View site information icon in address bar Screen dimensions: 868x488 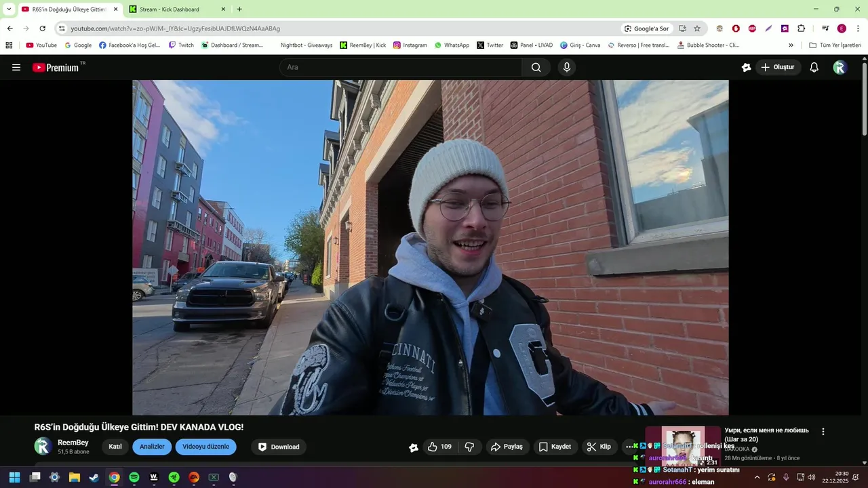click(x=62, y=28)
